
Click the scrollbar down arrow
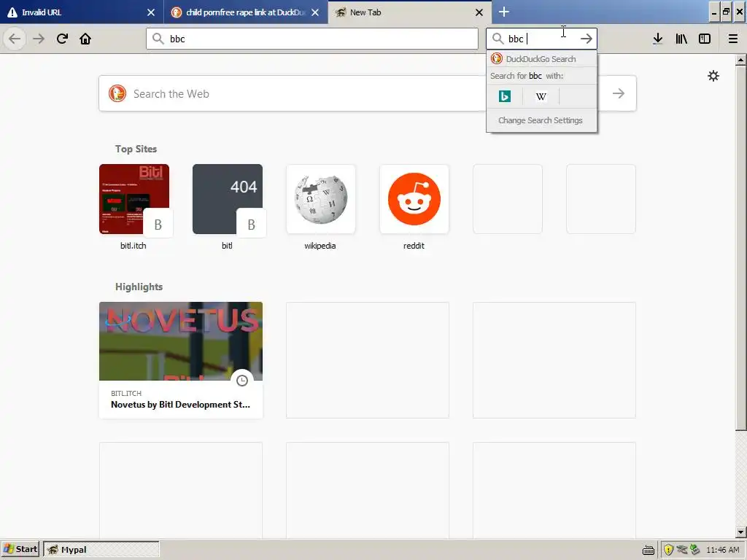tap(740, 532)
